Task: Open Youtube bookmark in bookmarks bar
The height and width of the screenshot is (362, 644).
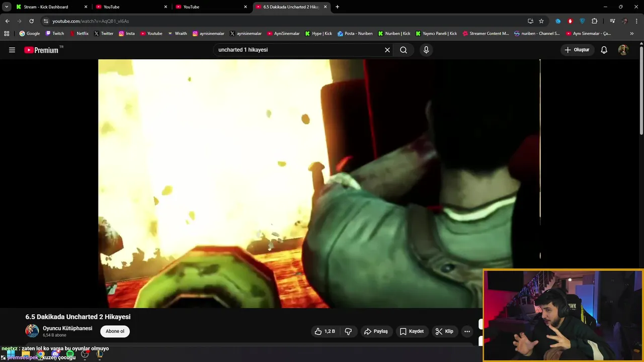Action: click(x=151, y=34)
